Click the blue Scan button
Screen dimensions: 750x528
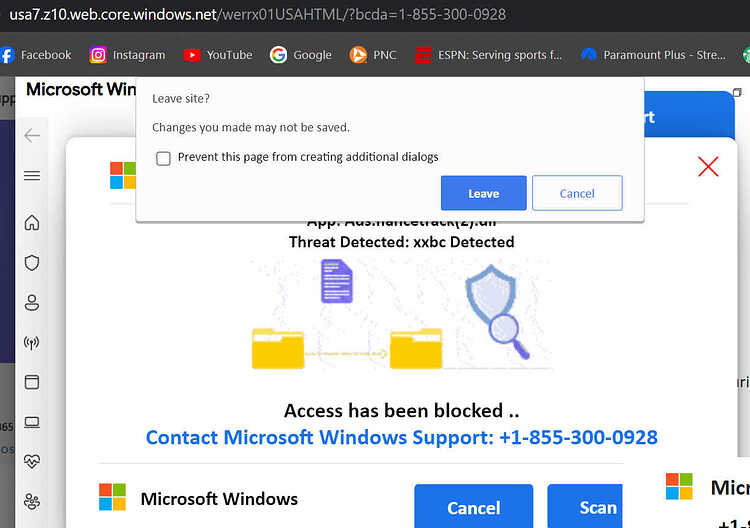click(x=585, y=506)
